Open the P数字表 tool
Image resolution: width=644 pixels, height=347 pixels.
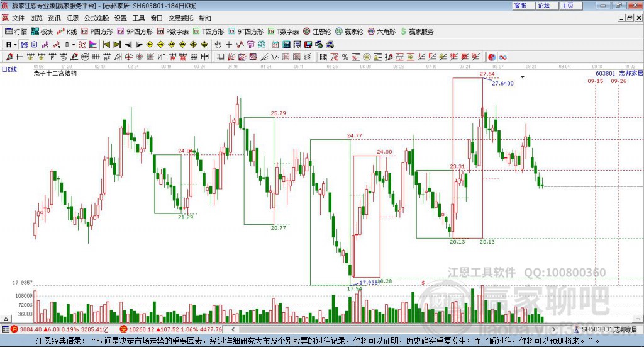172,31
